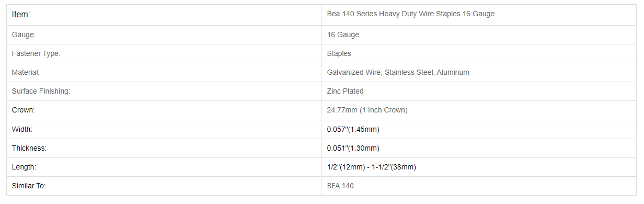Image resolution: width=644 pixels, height=204 pixels.
Task: Click the "Crown:" row label
Action: point(24,110)
